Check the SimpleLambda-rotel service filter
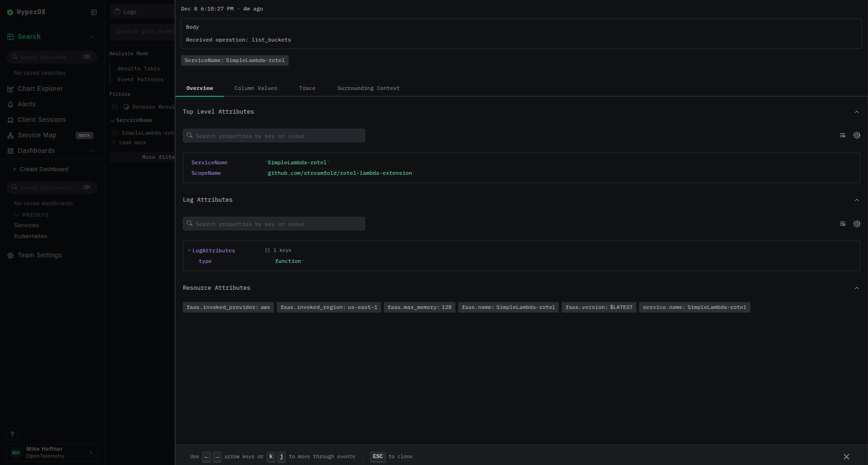The width and height of the screenshot is (868, 465). click(115, 133)
